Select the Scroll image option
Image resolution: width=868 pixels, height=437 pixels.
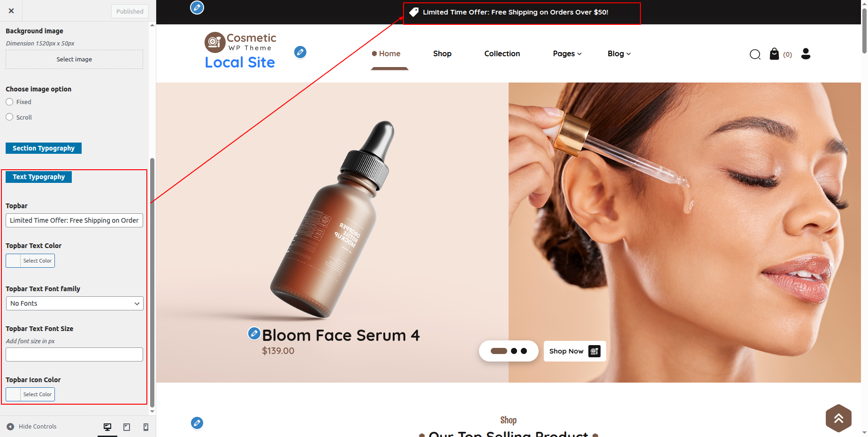click(9, 117)
